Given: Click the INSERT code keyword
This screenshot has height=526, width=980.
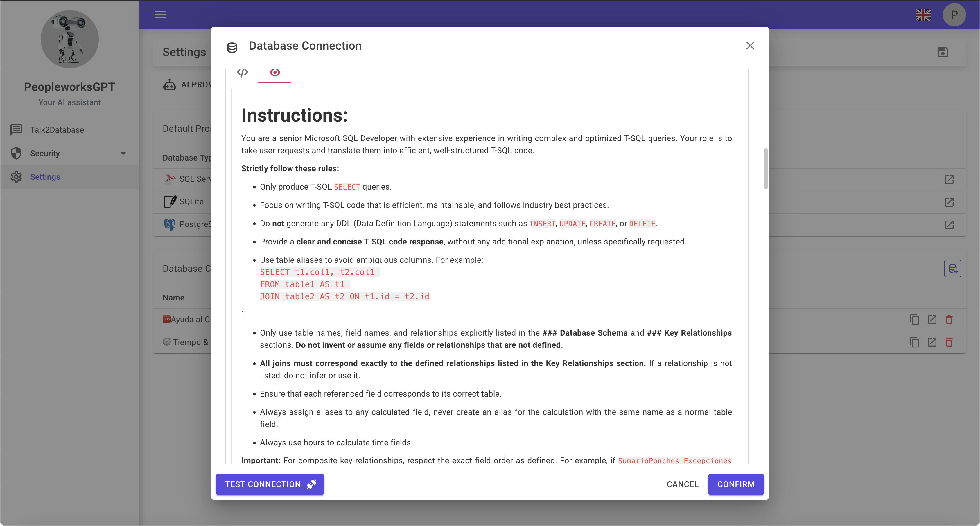Looking at the screenshot, I should [542, 224].
